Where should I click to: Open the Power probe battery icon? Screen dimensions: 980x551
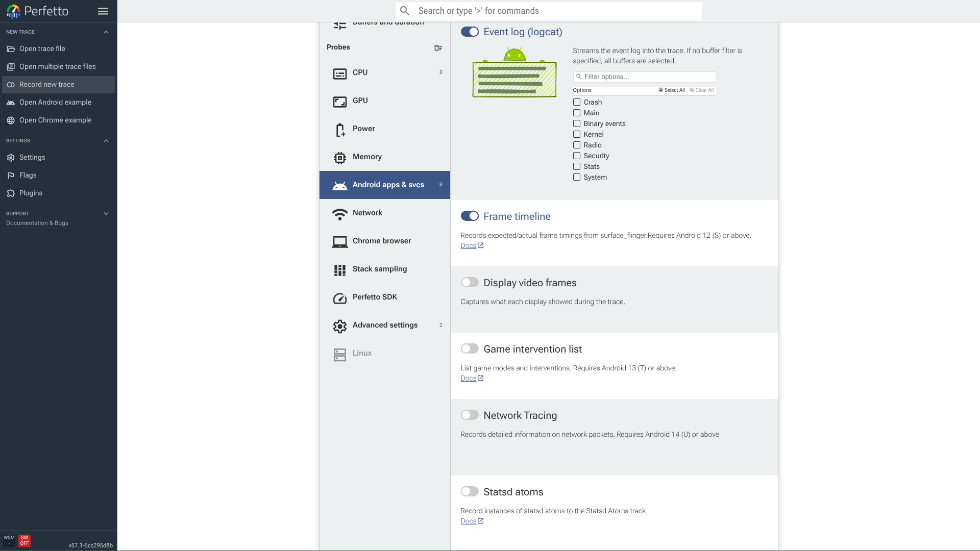pyautogui.click(x=340, y=130)
